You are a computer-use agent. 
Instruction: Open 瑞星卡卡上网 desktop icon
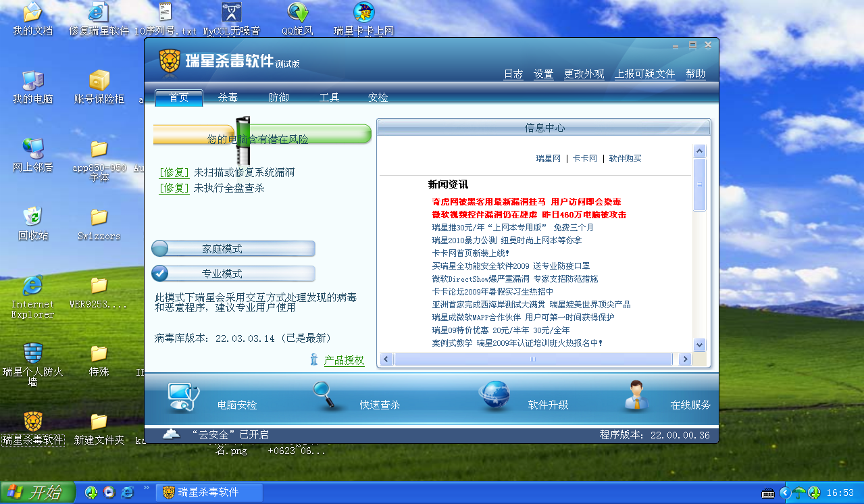pyautogui.click(x=364, y=12)
